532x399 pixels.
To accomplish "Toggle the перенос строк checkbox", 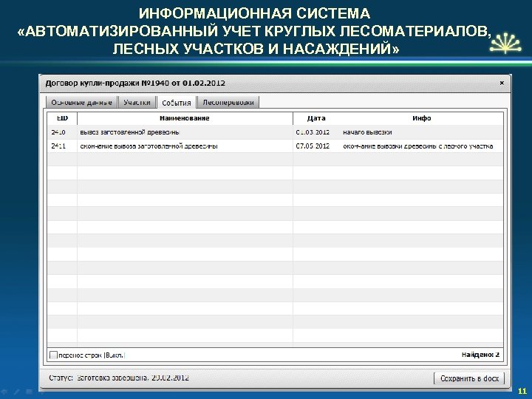I will pyautogui.click(x=53, y=355).
